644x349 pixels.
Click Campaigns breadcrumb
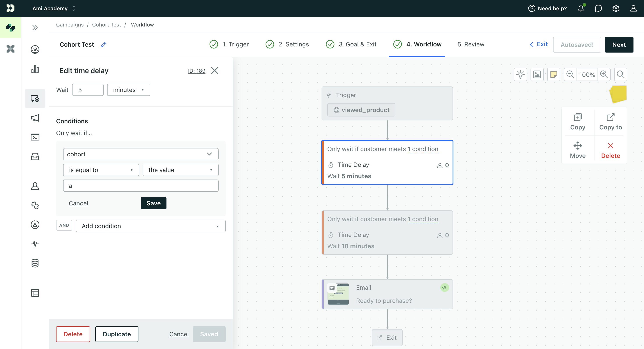pos(70,25)
